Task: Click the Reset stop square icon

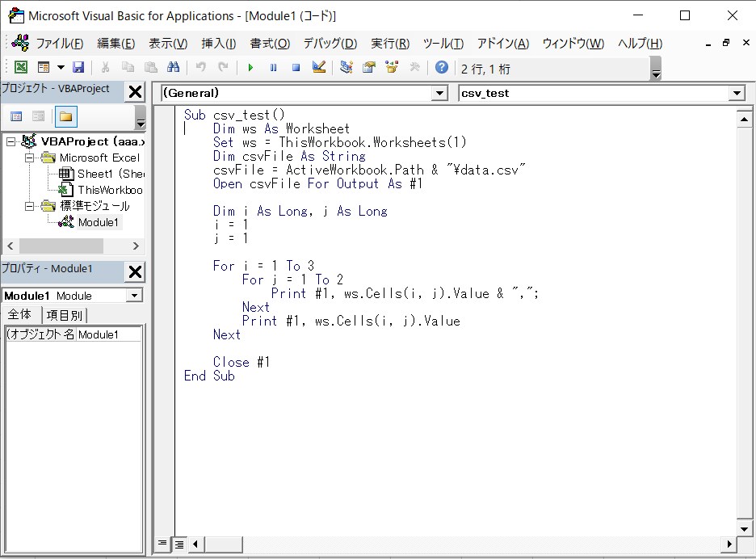Action: tap(296, 68)
